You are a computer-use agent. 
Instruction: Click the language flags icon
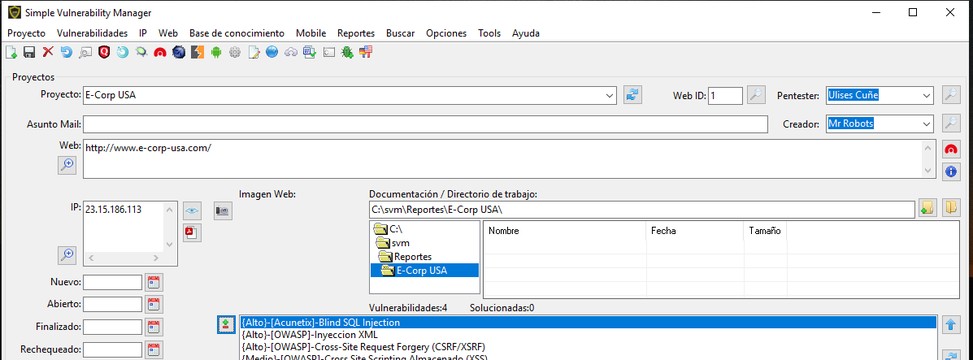click(x=365, y=53)
